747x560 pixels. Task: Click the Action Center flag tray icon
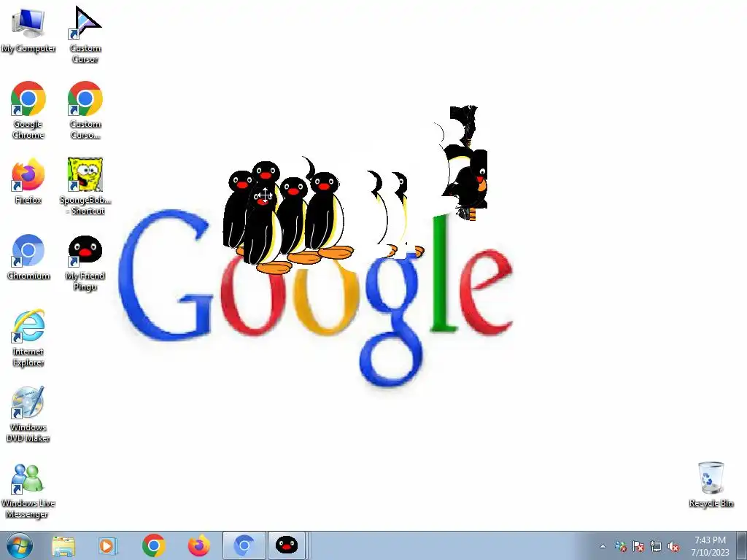coord(638,547)
